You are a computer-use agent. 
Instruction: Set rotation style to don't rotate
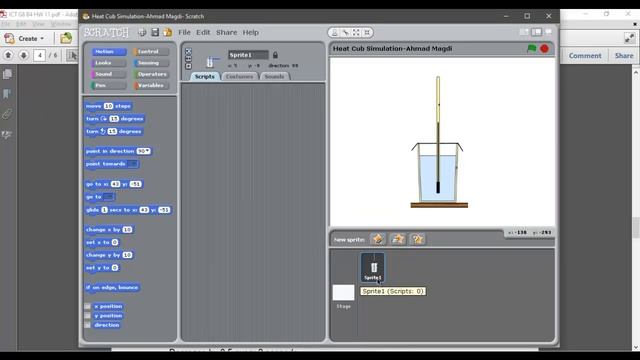[188, 66]
